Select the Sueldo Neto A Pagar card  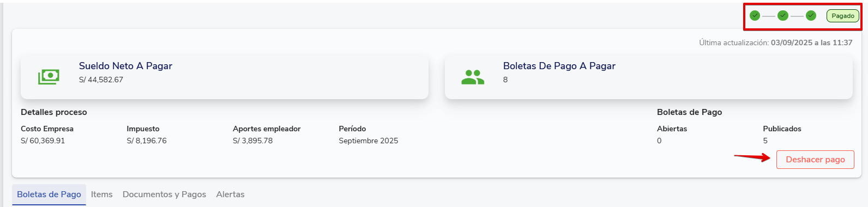click(225, 76)
